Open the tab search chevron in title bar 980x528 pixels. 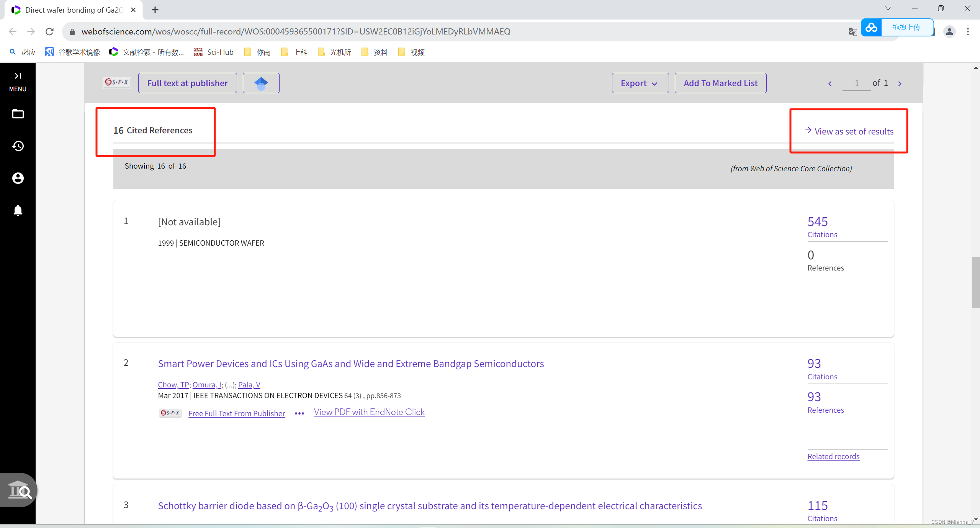[x=888, y=8]
